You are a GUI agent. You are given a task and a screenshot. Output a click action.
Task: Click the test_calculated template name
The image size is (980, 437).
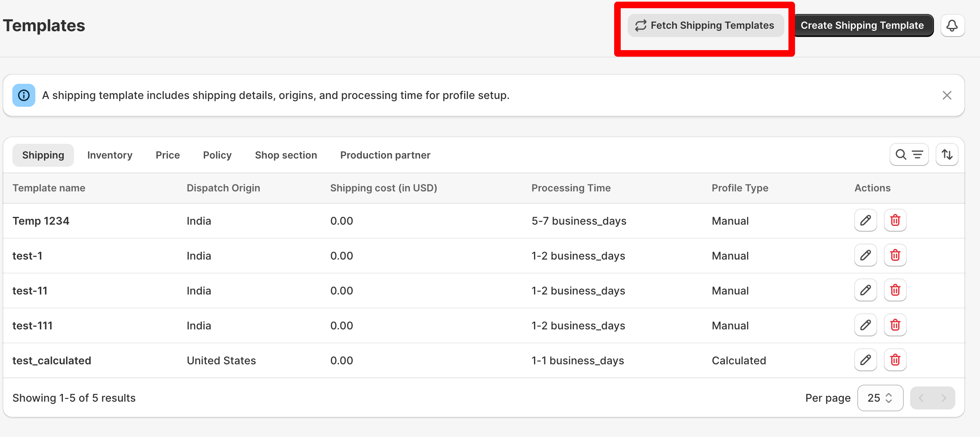pos(52,361)
